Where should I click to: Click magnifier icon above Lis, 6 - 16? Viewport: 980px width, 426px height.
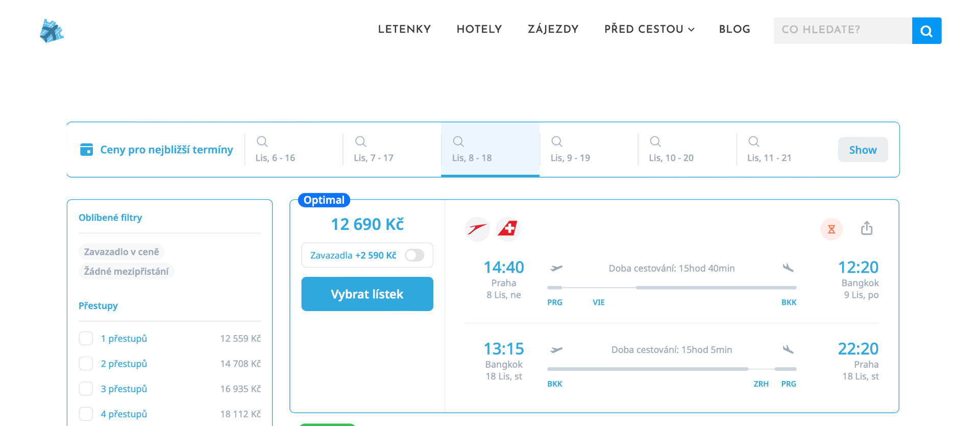262,141
